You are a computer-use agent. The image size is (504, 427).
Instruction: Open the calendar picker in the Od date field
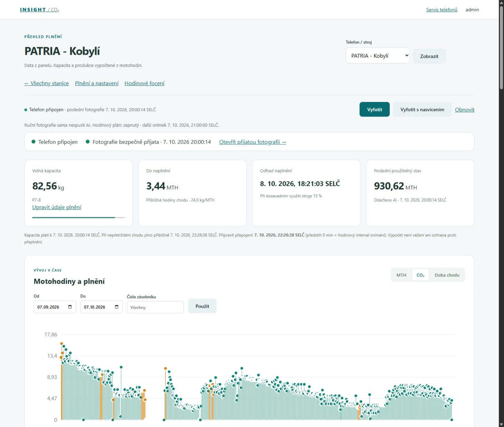click(70, 307)
